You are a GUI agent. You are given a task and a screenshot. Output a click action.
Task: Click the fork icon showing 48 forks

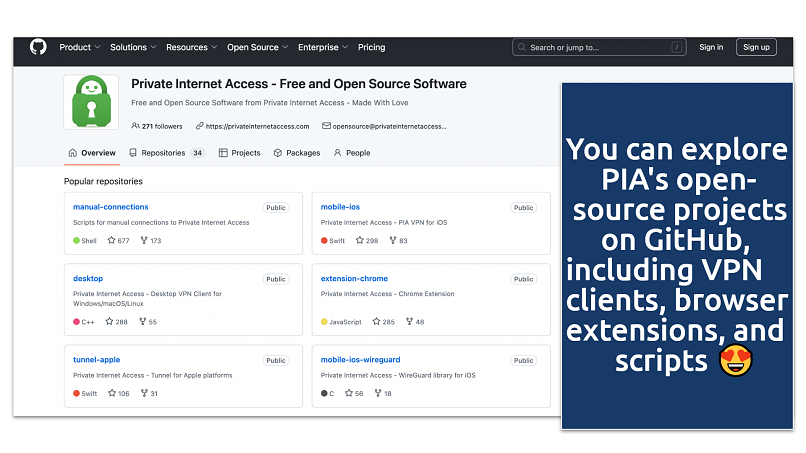(x=409, y=321)
